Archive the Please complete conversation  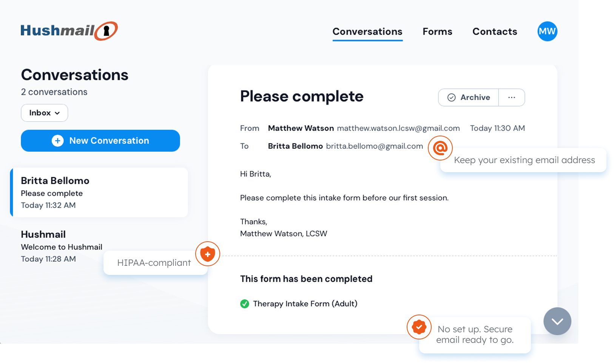click(x=468, y=97)
